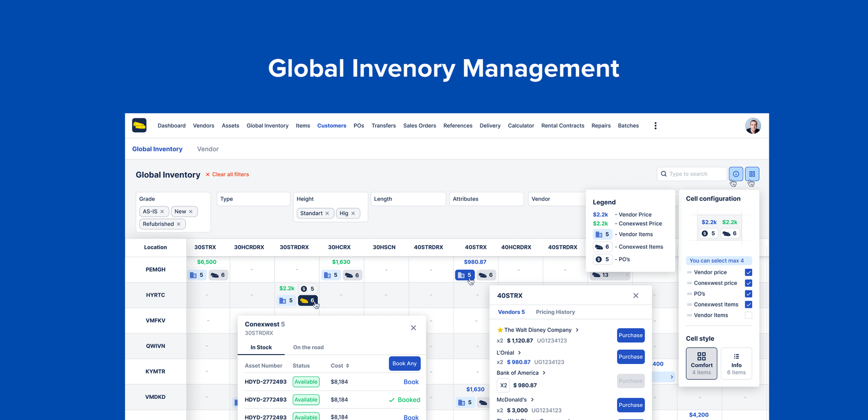Screen dimensions: 868x420
Task: Click Clear all filters link
Action: [x=231, y=174]
